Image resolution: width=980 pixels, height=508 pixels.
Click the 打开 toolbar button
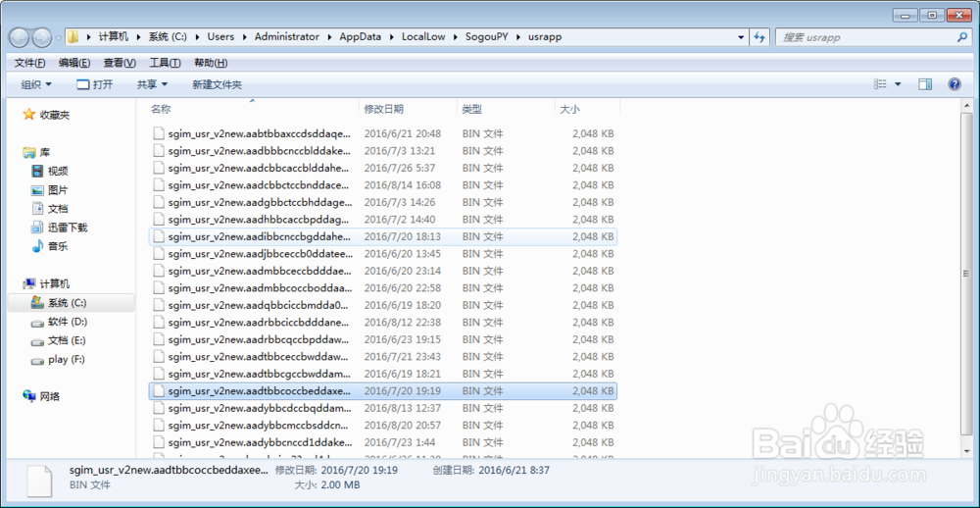[x=94, y=84]
